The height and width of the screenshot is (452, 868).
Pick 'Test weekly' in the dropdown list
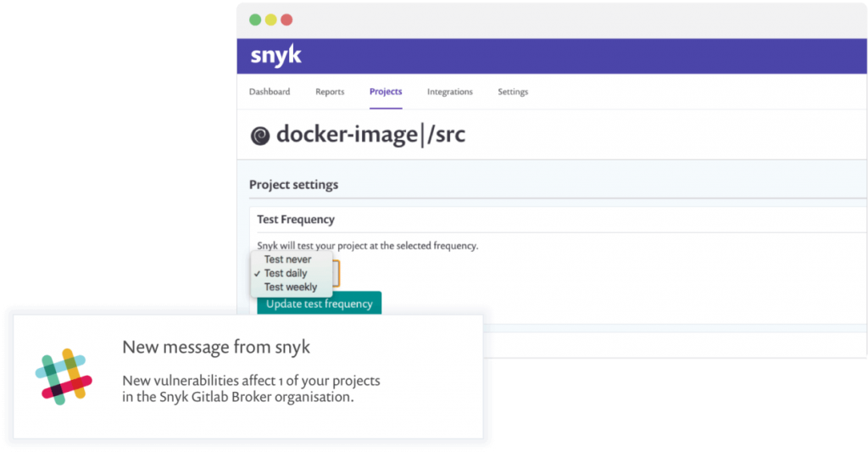290,287
